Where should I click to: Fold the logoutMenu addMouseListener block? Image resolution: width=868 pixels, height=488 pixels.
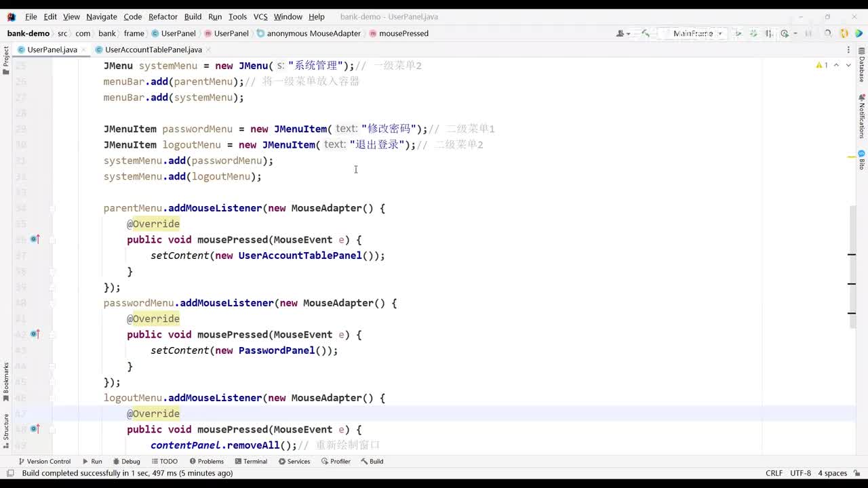[52, 398]
